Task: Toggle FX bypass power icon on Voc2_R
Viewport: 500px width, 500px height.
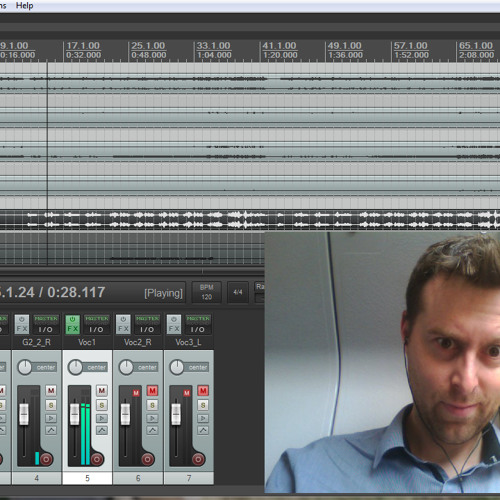Action: 123,319
